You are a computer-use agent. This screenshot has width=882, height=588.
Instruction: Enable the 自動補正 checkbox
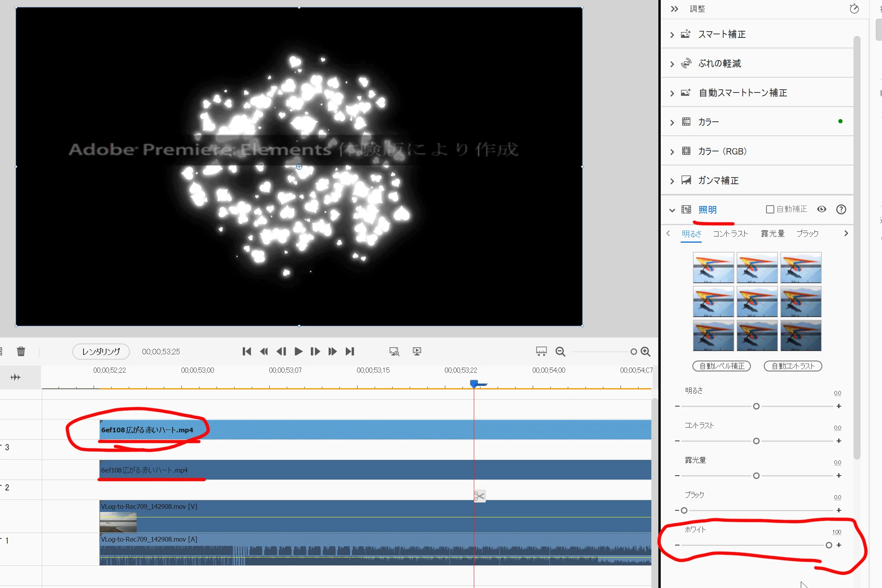tap(770, 210)
